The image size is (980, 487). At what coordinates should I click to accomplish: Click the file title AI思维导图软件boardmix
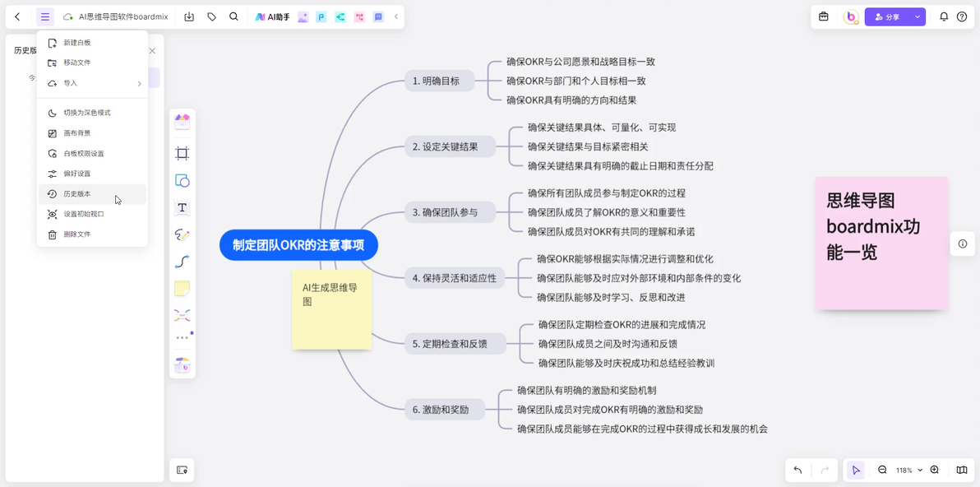(x=124, y=17)
